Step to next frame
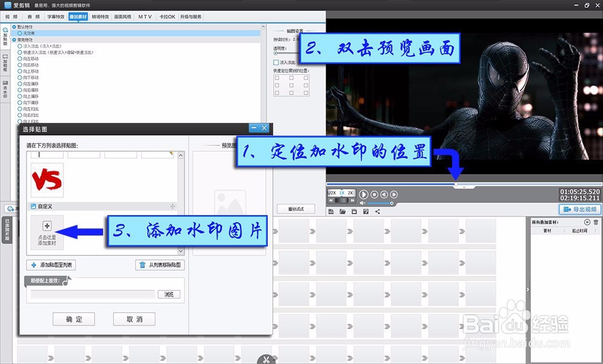Image resolution: width=603 pixels, height=364 pixels. coord(394,195)
